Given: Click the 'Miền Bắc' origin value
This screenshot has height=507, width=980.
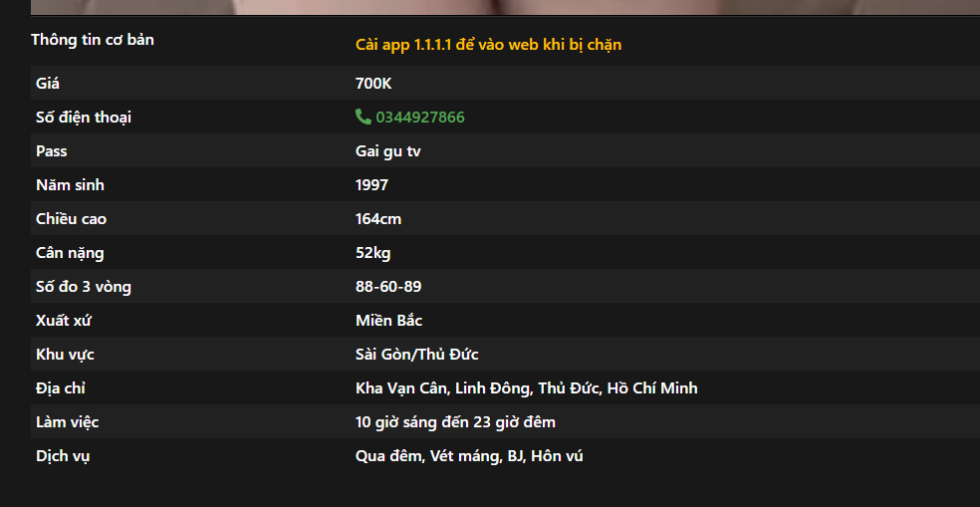Looking at the screenshot, I should tap(388, 321).
